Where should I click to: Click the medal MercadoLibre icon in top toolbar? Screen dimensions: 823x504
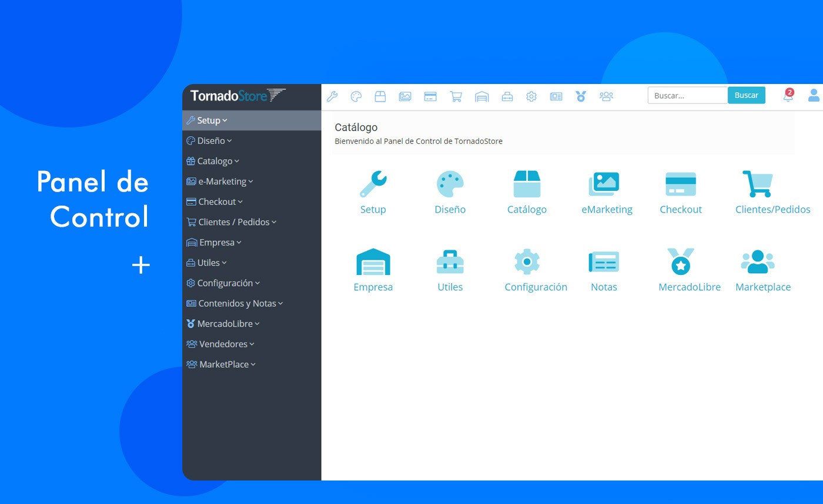581,96
